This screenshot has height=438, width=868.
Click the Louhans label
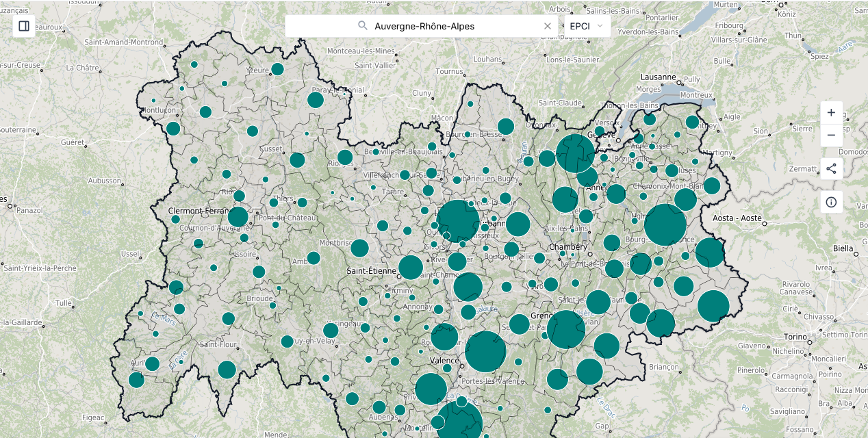tap(487, 60)
